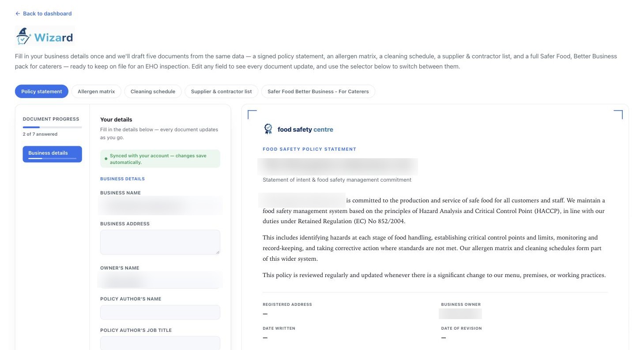Viewport: 644px width, 350px height.
Task: Click the "food safety centre" brand text
Action: coord(305,129)
